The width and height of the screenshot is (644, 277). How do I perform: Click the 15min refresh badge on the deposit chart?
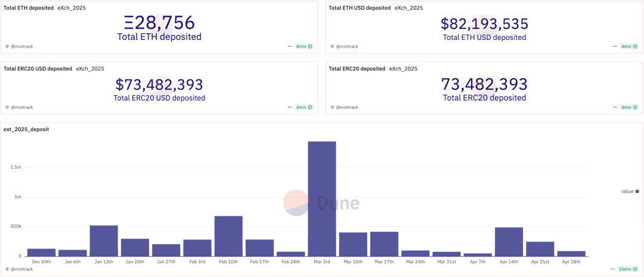pos(628,270)
